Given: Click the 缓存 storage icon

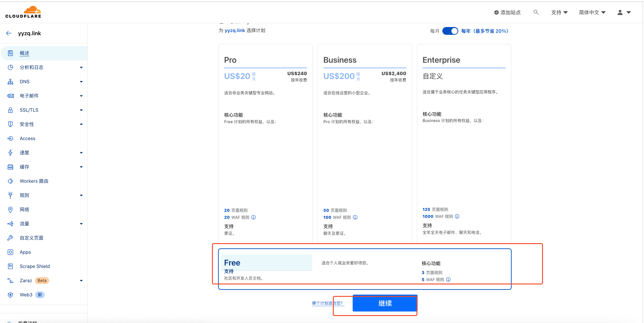Looking at the screenshot, I should click(x=10, y=167).
